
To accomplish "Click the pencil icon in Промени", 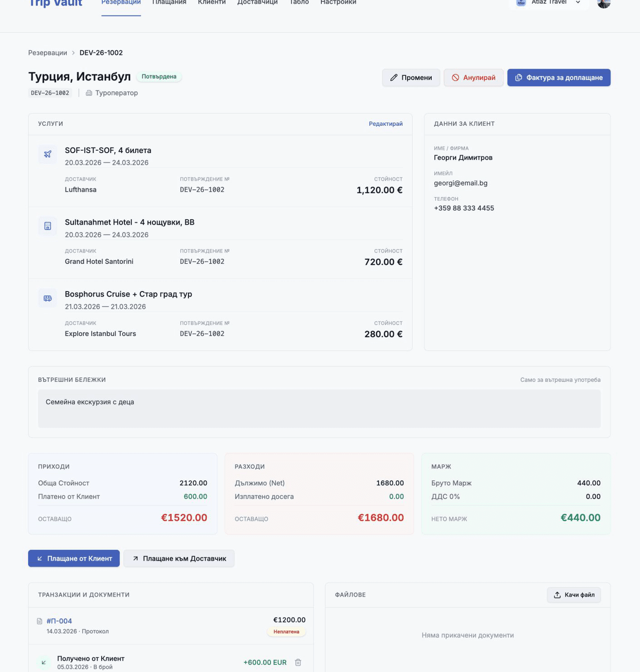I will 394,78.
